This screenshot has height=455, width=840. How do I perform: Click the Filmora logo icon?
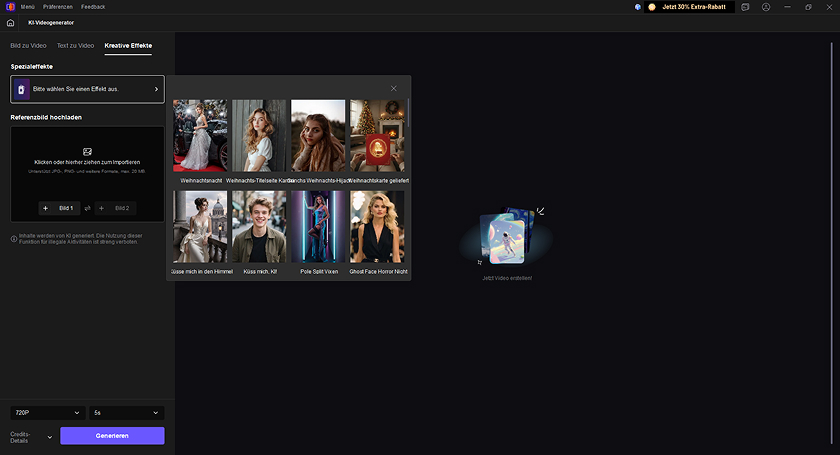9,6
